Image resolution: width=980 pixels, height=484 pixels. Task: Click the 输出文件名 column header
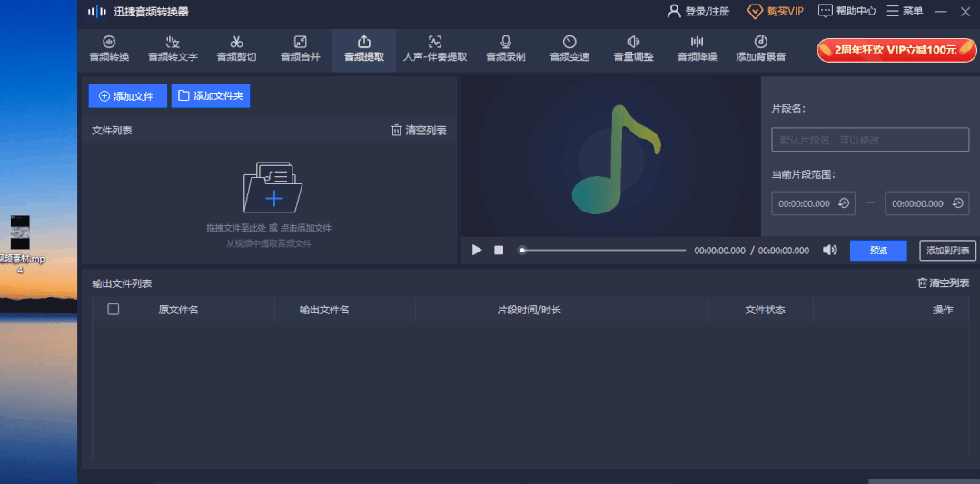tap(323, 309)
